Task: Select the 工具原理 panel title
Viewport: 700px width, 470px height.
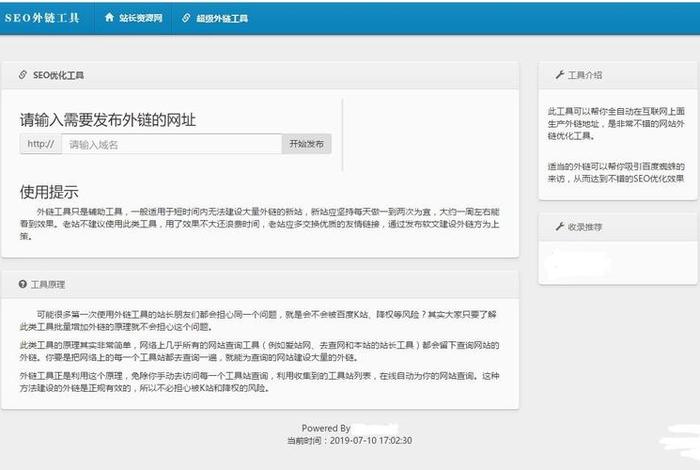Action: click(x=48, y=284)
